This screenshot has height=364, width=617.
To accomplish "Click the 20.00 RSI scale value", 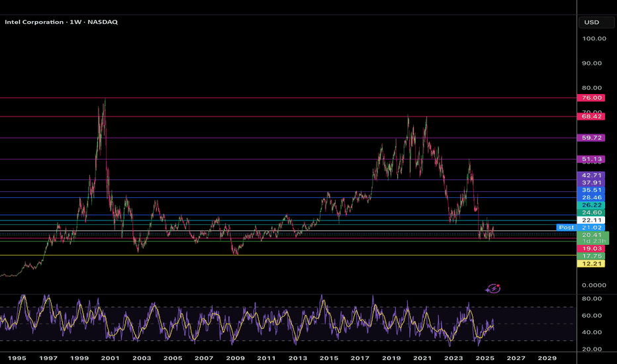I will (x=592, y=349).
